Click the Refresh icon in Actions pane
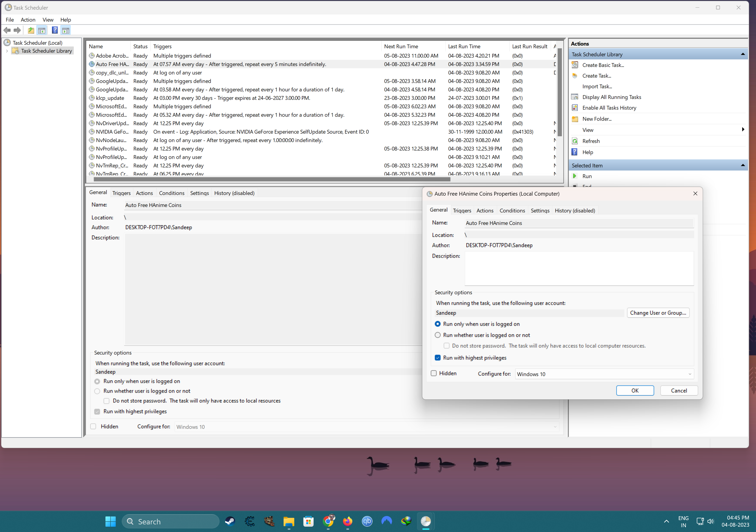The image size is (756, 532). tap(575, 141)
